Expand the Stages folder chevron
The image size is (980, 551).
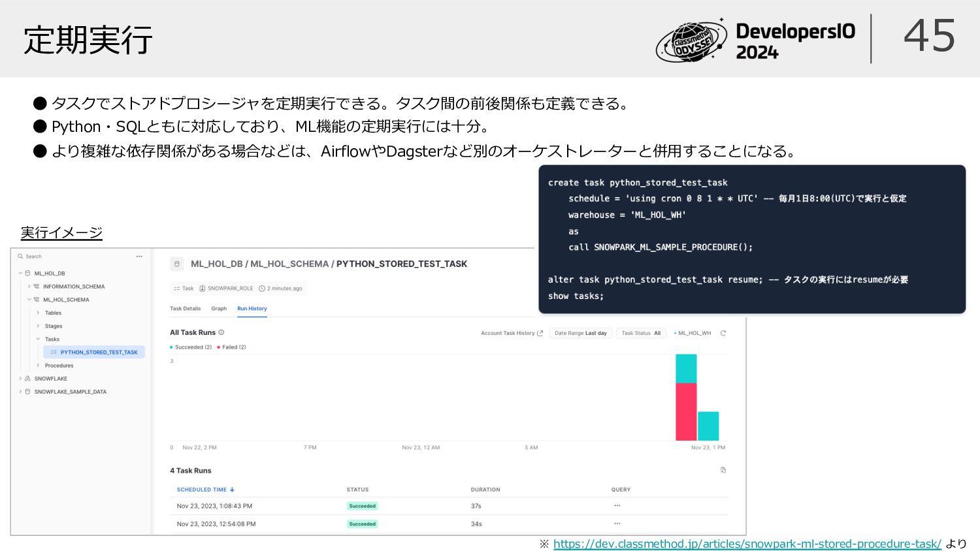click(x=38, y=326)
